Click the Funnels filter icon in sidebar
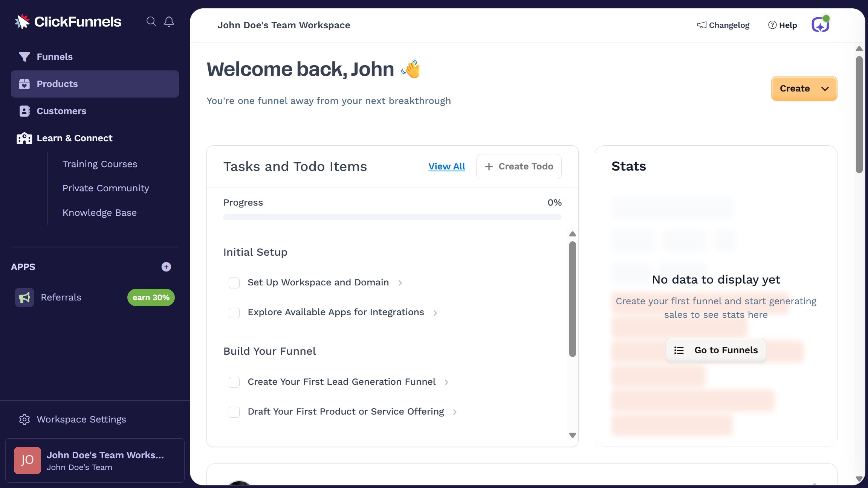Viewport: 868px width, 488px height. click(24, 56)
